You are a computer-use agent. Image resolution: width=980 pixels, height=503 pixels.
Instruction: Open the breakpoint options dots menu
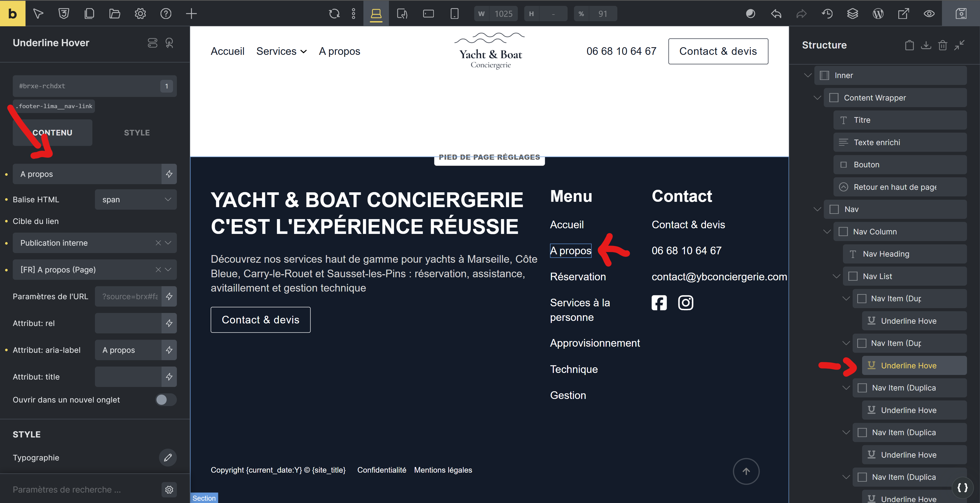pyautogui.click(x=353, y=14)
